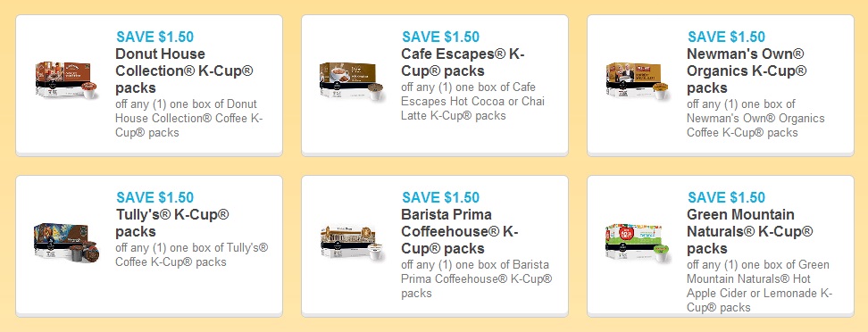Choose the Green Mountain Naturals K-Cup packs title
This screenshot has height=332, width=868.
click(749, 231)
